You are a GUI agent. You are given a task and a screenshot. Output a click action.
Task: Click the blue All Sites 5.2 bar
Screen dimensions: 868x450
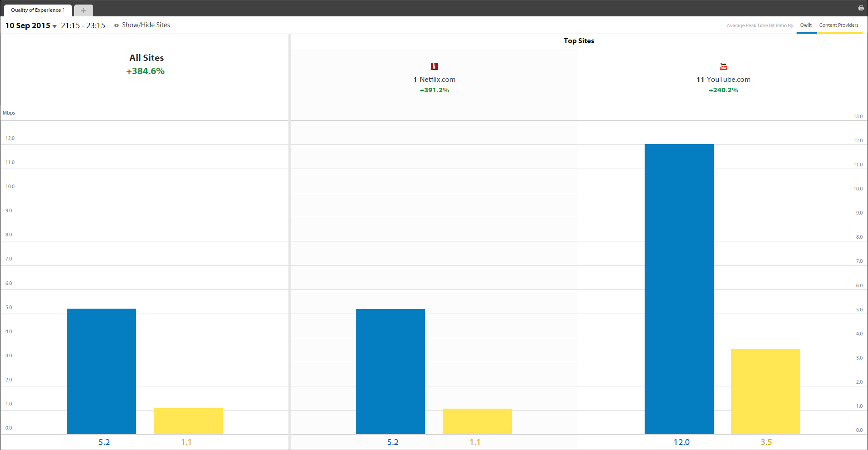101,371
